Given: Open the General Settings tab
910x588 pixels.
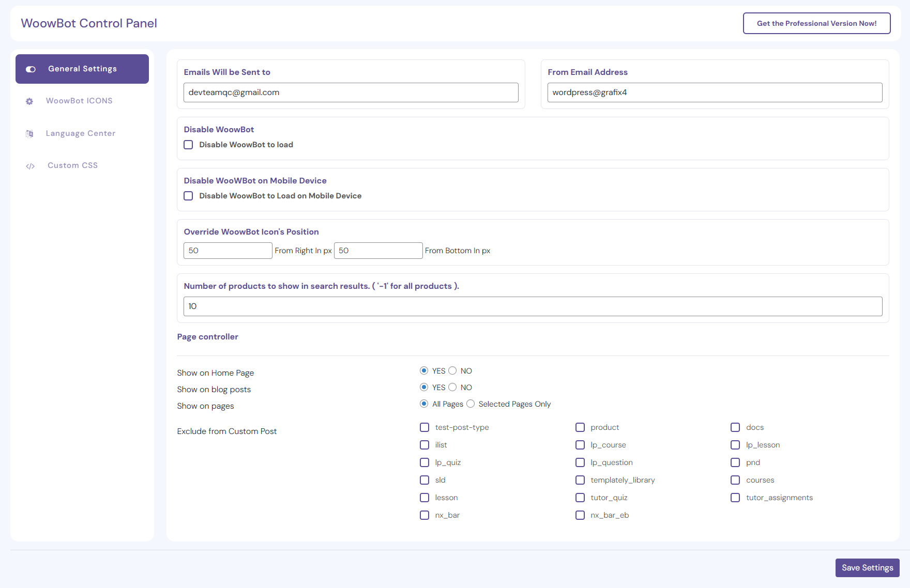Looking at the screenshot, I should [x=82, y=69].
